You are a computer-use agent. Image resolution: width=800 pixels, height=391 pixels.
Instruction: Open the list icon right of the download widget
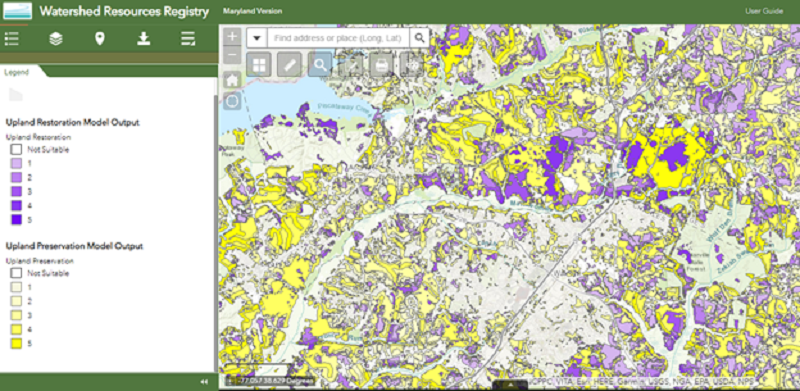click(188, 38)
